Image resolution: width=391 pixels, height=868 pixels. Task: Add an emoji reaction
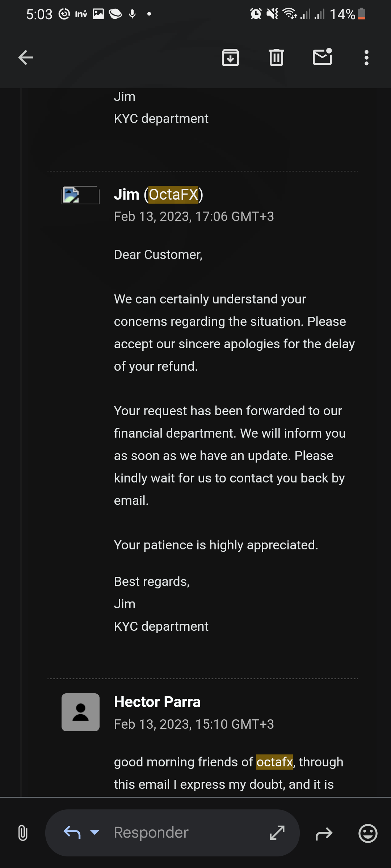coord(368,833)
